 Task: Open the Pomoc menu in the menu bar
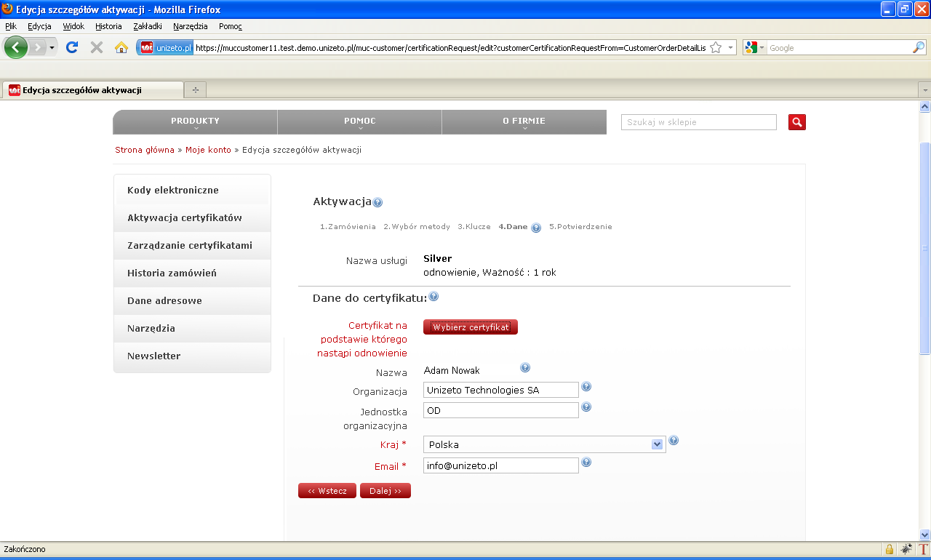pos(231,26)
